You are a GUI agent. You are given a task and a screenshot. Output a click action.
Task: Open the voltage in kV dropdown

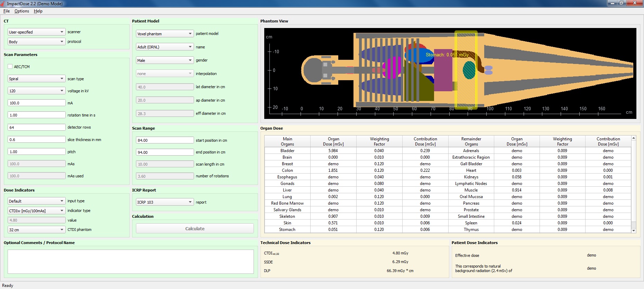pyautogui.click(x=36, y=91)
